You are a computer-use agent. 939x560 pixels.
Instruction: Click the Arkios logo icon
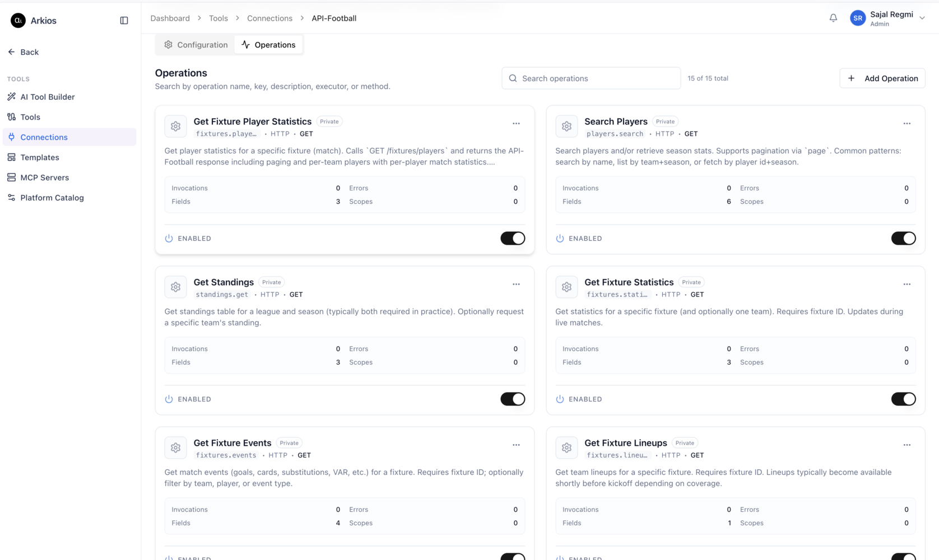pos(18,21)
